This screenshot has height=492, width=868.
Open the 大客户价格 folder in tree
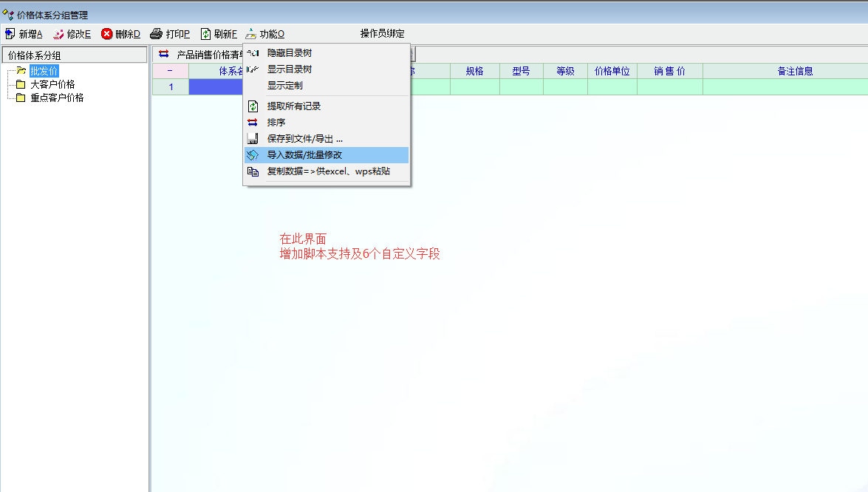[x=52, y=84]
